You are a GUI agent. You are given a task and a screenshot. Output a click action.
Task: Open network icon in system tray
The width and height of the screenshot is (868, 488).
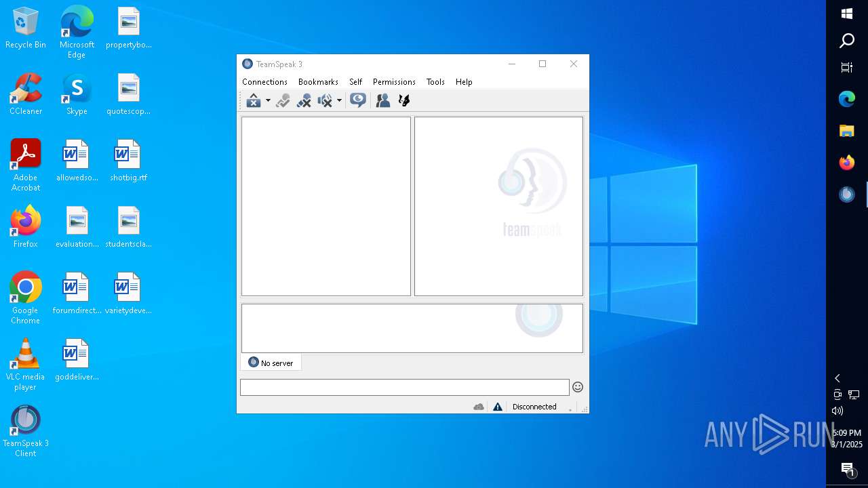tap(854, 394)
